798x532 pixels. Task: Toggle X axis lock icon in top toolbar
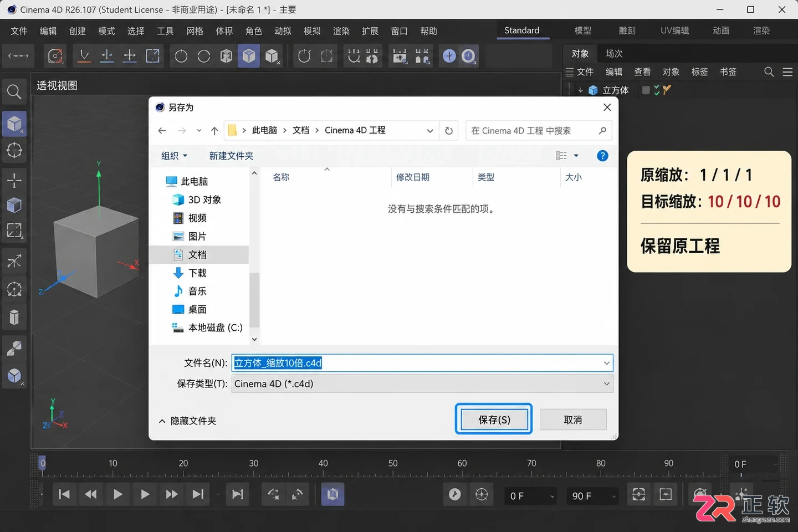[84, 56]
